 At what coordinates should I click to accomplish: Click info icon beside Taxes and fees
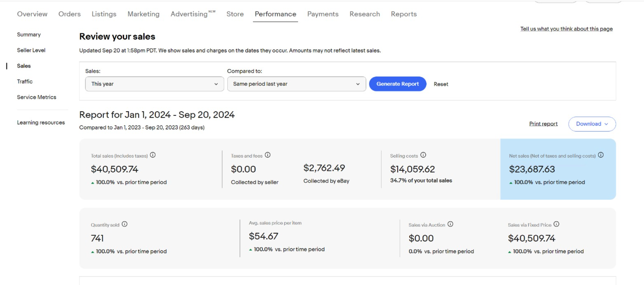[267, 155]
